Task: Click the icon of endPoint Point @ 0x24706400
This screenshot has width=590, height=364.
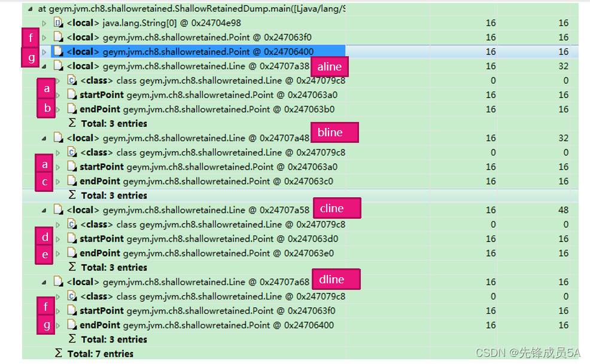Action: [72, 325]
